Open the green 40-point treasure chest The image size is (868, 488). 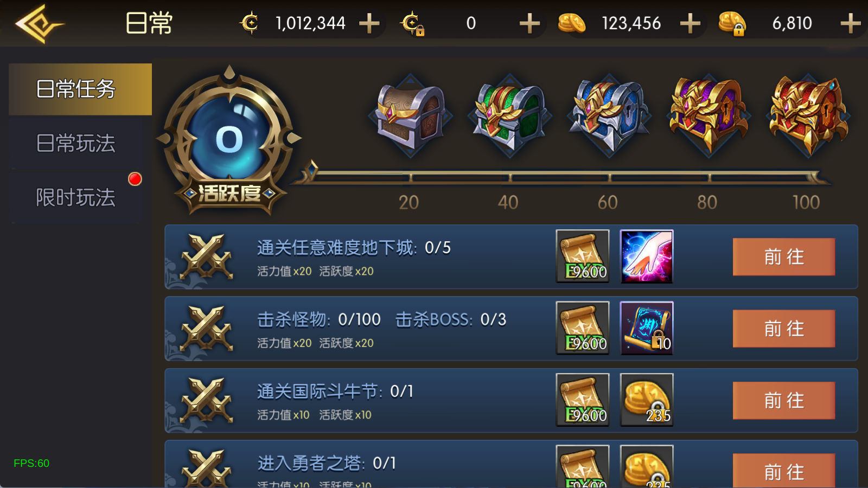tap(510, 115)
